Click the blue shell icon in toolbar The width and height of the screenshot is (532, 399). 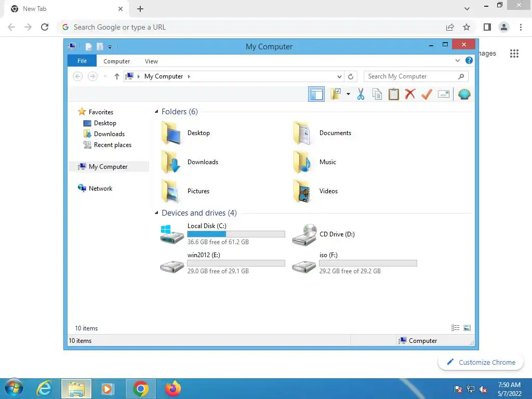tap(464, 94)
